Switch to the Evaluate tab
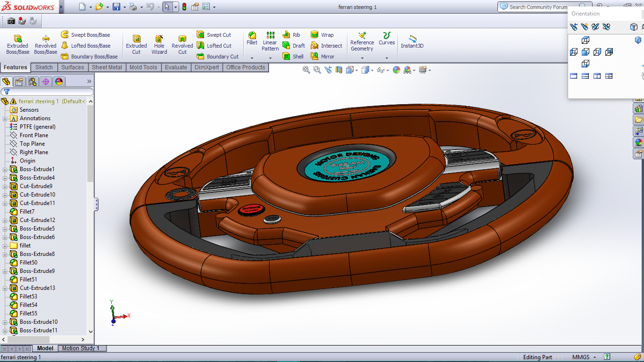 (x=176, y=67)
